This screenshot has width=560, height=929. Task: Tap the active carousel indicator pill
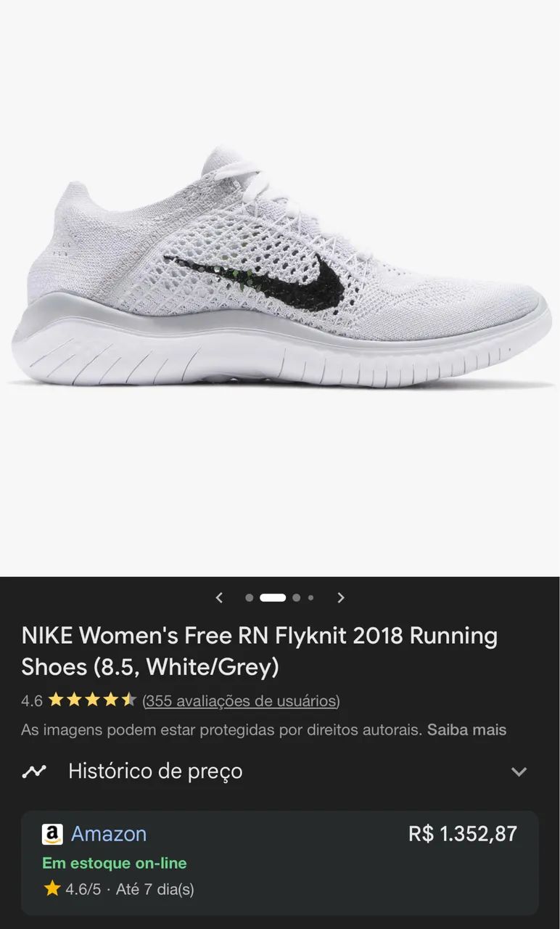pos(273,597)
